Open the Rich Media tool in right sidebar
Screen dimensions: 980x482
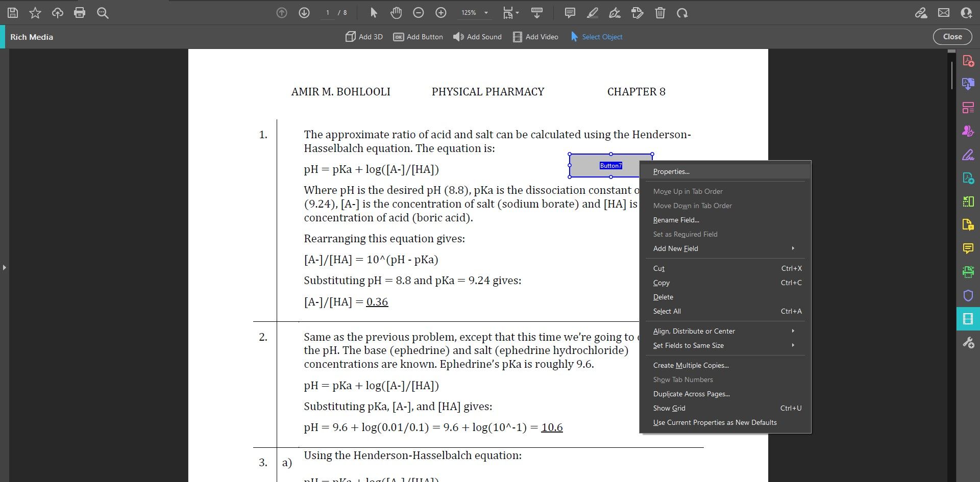(x=968, y=319)
